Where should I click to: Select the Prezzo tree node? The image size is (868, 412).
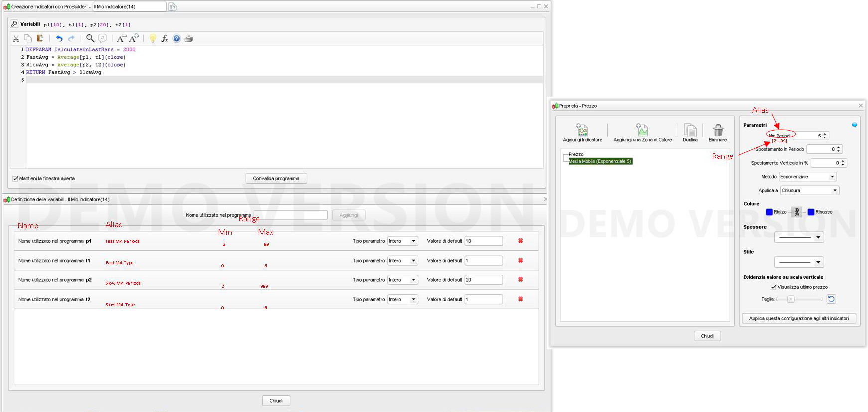576,154
